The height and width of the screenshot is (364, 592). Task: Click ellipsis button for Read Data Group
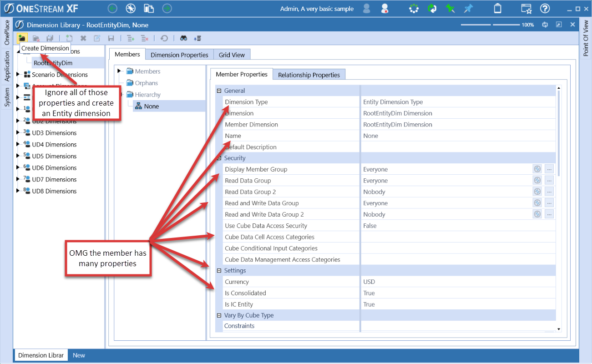click(x=549, y=181)
